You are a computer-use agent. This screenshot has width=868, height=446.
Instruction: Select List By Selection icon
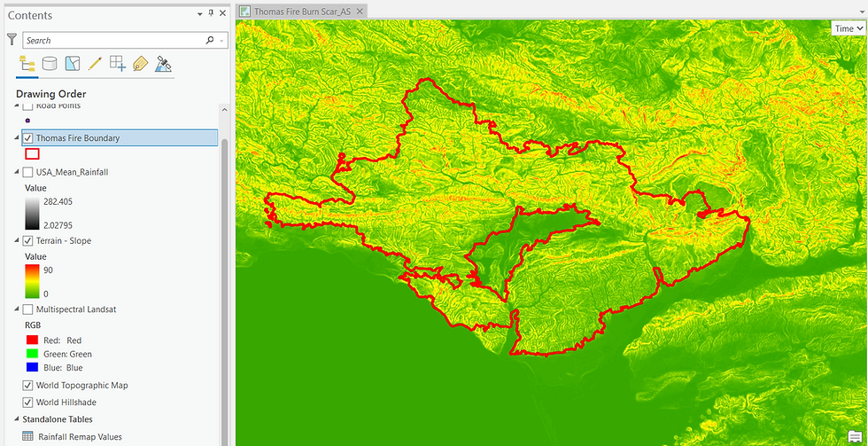tap(73, 63)
